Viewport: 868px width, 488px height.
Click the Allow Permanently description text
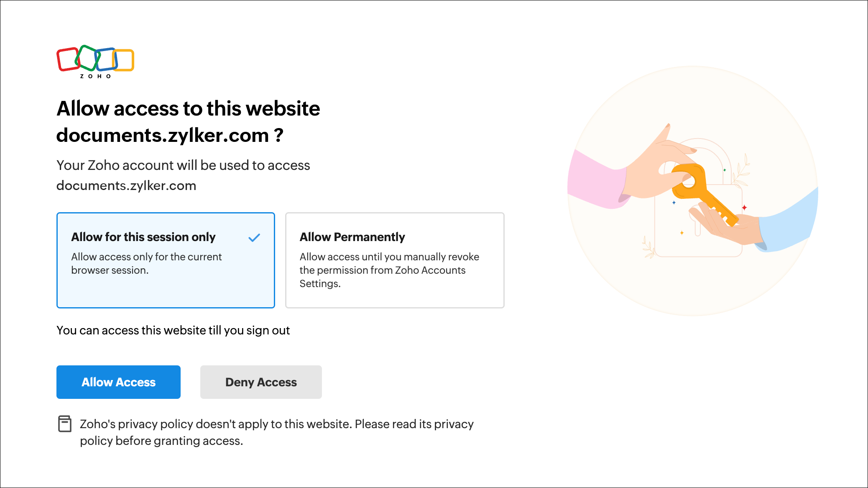coord(389,270)
